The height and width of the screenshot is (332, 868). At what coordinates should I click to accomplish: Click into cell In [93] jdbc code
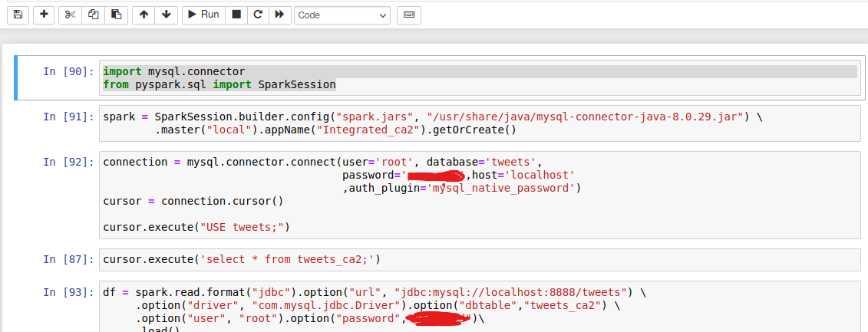[x=480, y=307]
